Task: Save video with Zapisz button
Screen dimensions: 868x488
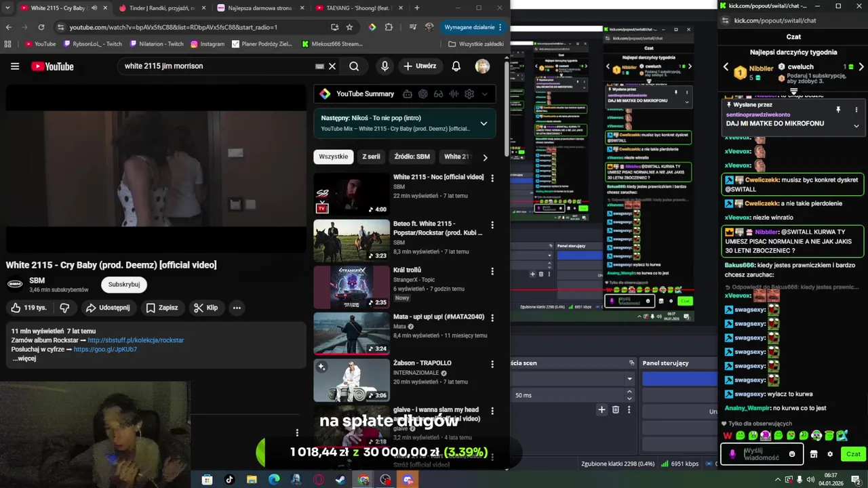Action: point(161,308)
